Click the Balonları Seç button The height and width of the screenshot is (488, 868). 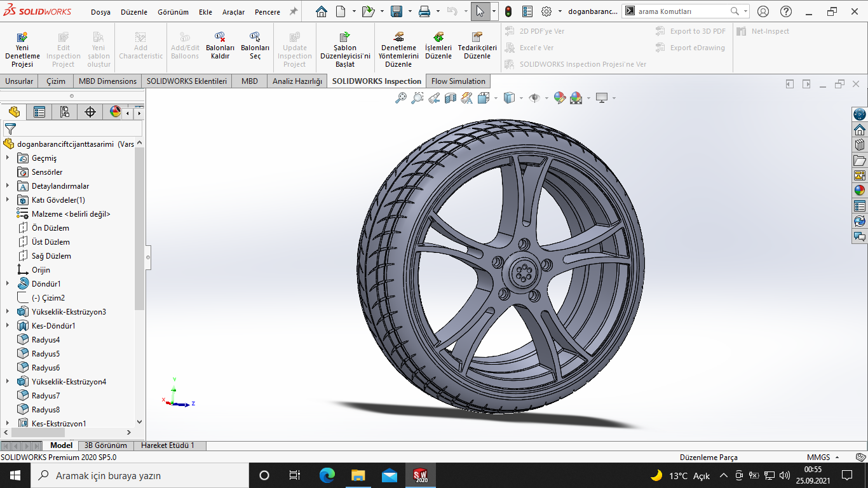click(255, 38)
